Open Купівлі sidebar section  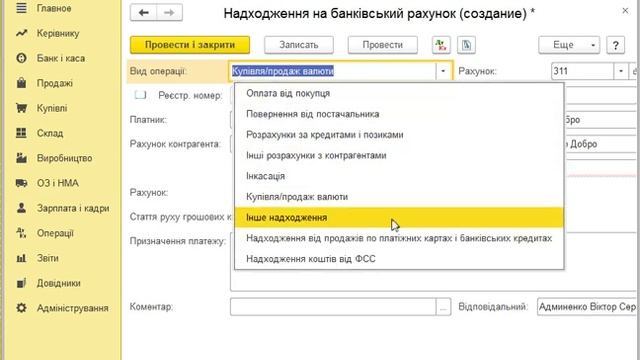point(51,108)
